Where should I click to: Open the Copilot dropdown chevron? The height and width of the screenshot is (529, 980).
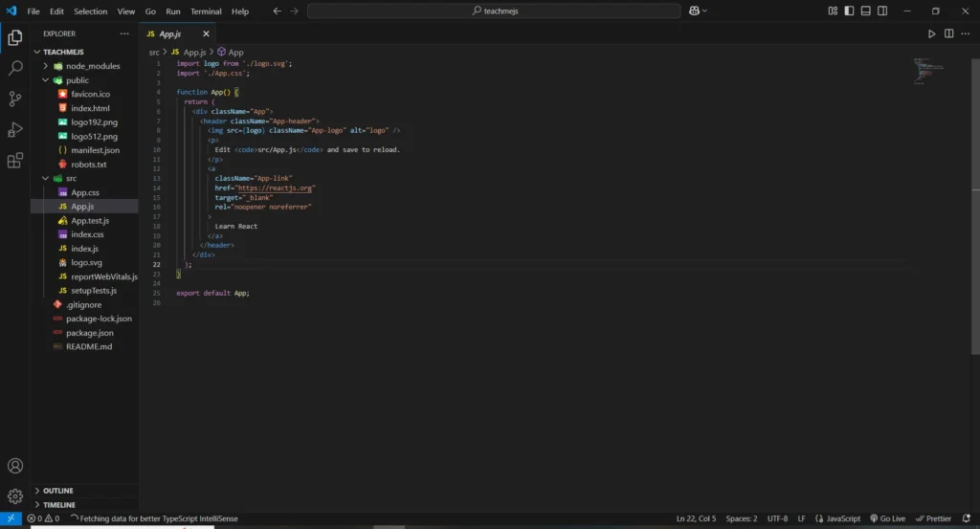click(705, 11)
